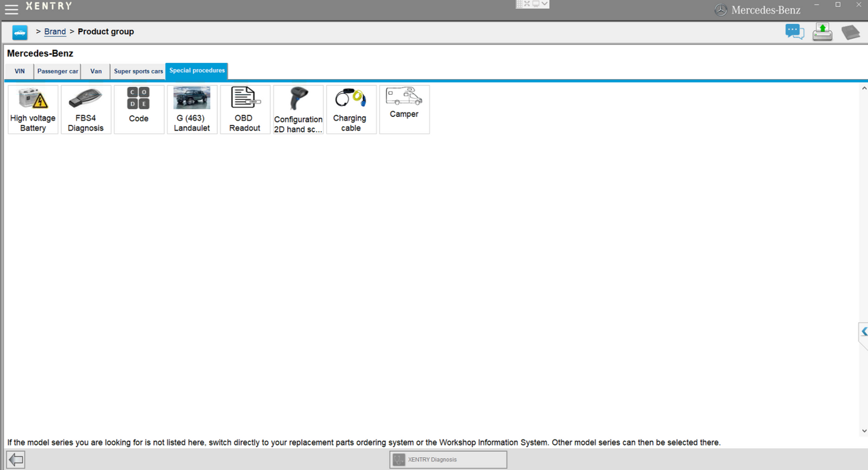868x470 pixels.
Task: Switch to the Van tab
Action: 96,71
